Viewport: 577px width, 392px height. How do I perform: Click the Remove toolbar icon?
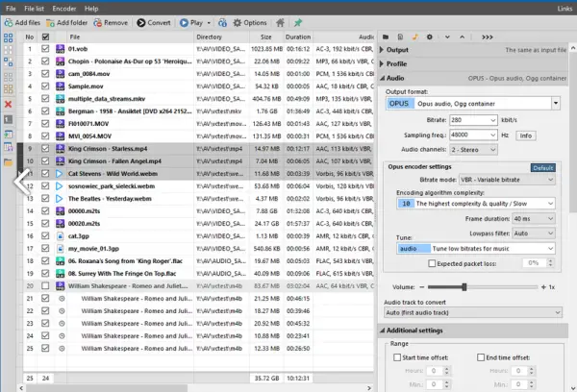point(97,23)
